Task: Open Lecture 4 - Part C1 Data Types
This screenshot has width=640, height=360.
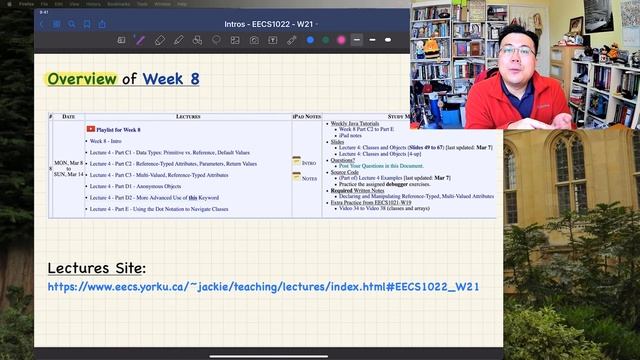Action: click(x=169, y=152)
